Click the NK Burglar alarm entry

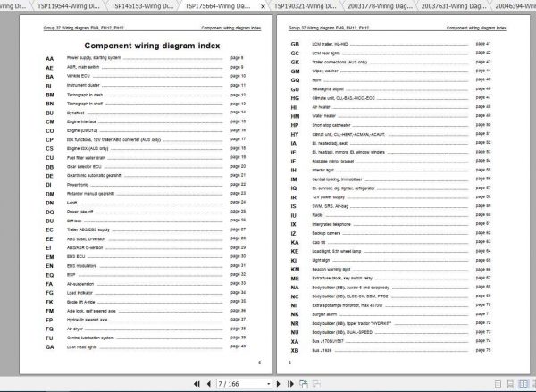(x=390, y=314)
